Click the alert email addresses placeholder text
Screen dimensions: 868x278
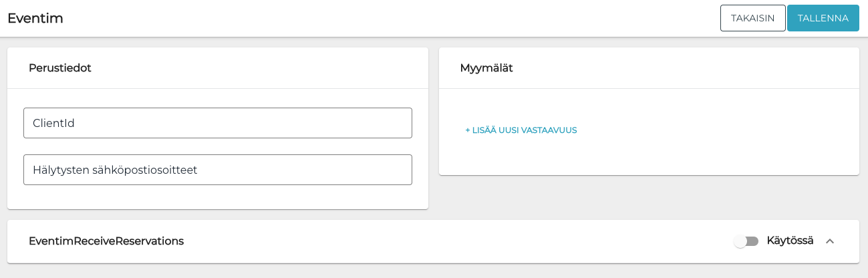click(x=115, y=170)
